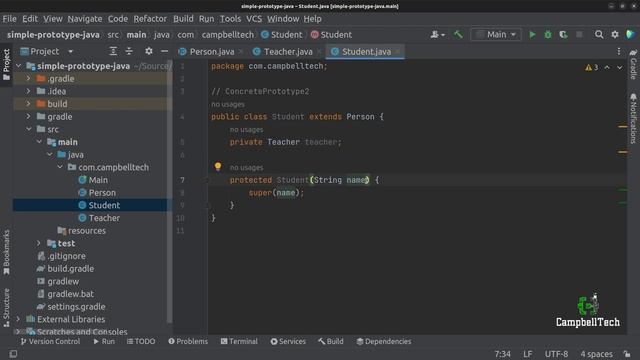This screenshot has height=360, width=640.
Task: Open the Gradle tool window
Action: [633, 64]
